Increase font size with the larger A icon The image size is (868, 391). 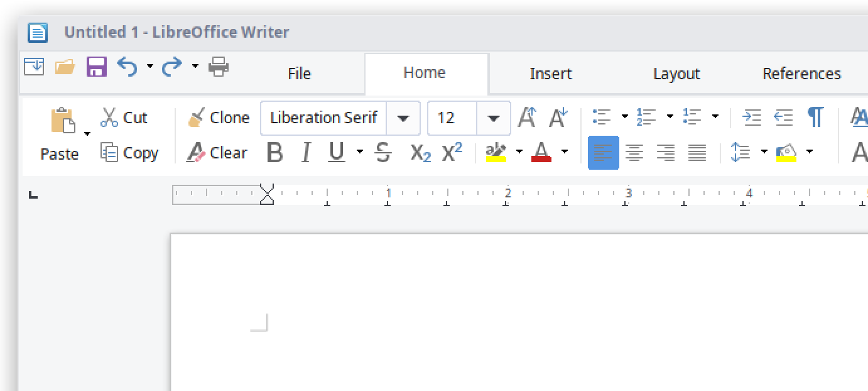(x=526, y=118)
